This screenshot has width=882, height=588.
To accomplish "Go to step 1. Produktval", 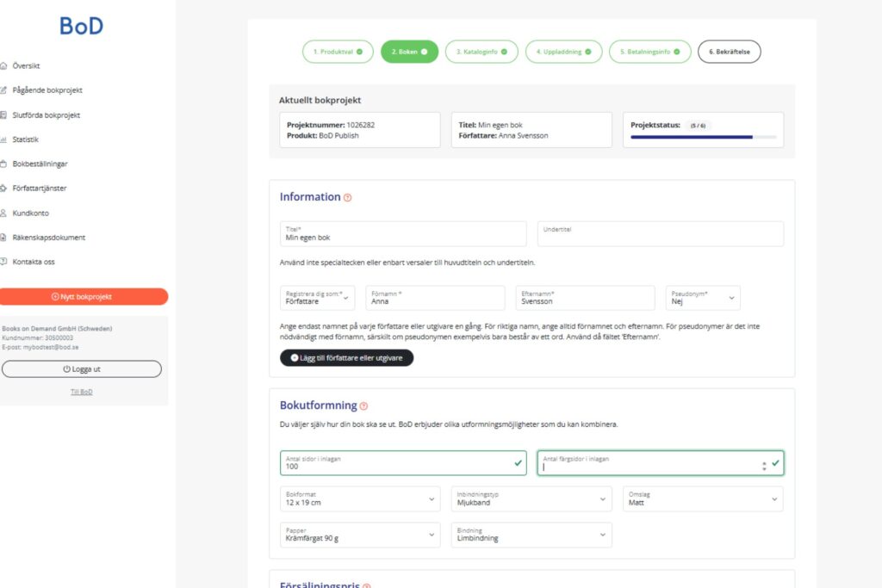I will coord(338,52).
